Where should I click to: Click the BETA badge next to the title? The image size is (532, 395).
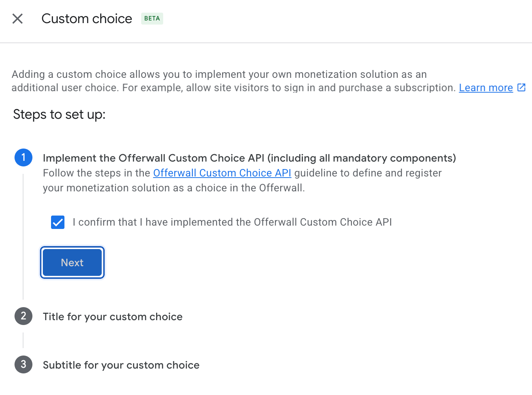[x=152, y=18]
